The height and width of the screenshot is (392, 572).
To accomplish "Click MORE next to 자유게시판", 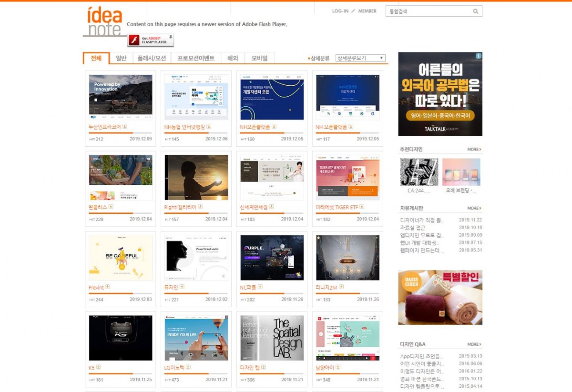I will (474, 208).
